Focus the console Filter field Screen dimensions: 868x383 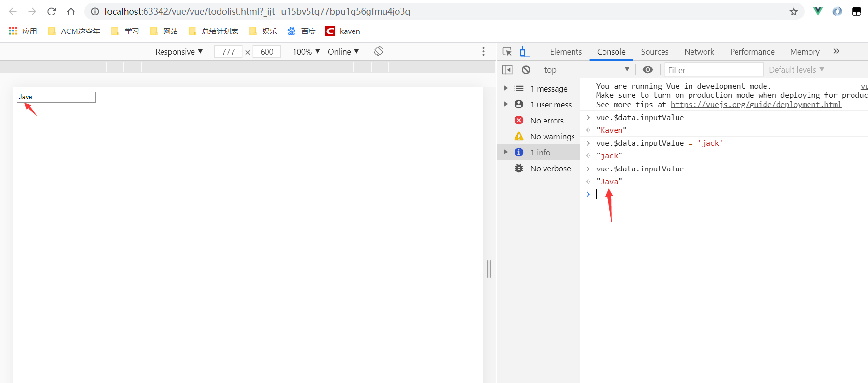[714, 70]
